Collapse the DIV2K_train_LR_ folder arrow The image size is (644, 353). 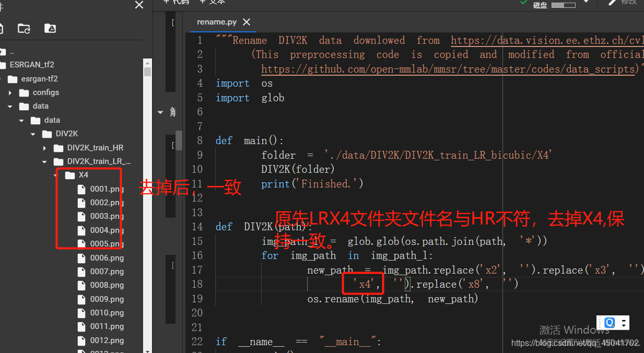pyautogui.click(x=45, y=161)
